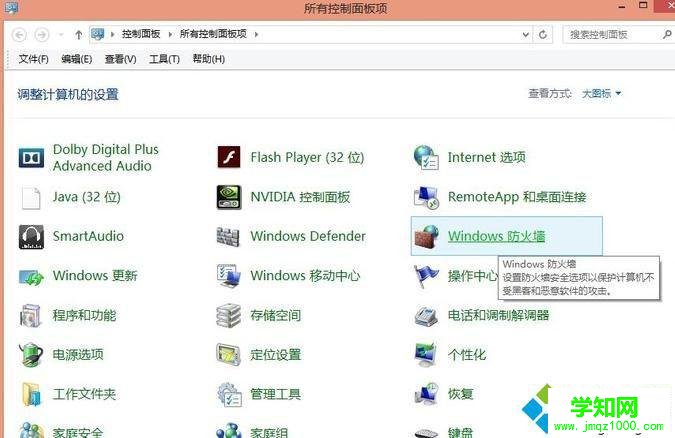Image resolution: width=675 pixels, height=438 pixels.
Task: Click the search magnifier icon
Action: click(x=667, y=34)
